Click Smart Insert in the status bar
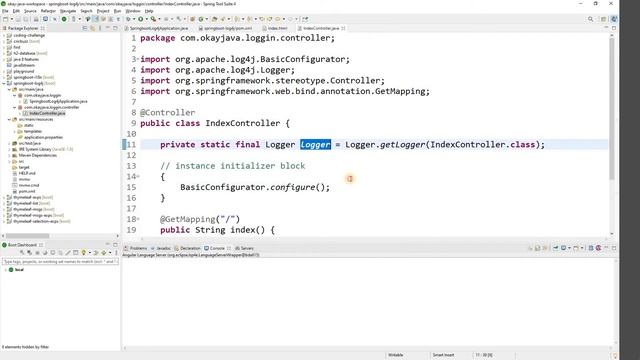Viewport: 640px width, 360px height. 443,355
